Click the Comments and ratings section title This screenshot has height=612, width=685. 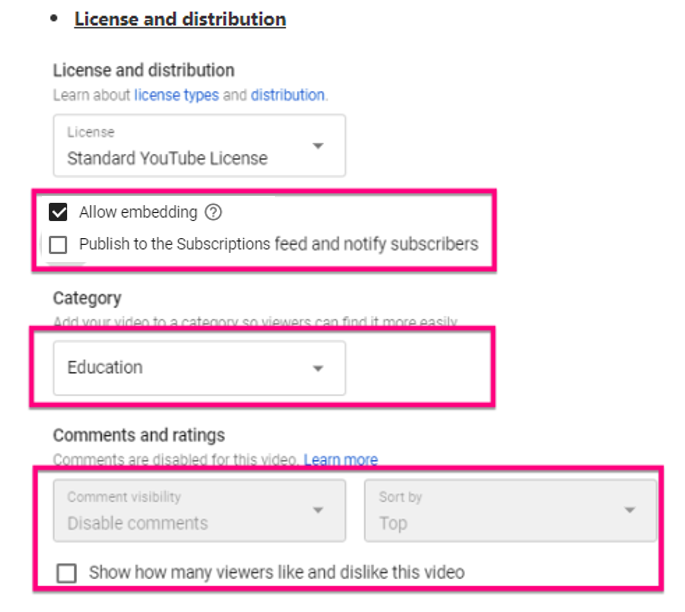pyautogui.click(x=139, y=435)
